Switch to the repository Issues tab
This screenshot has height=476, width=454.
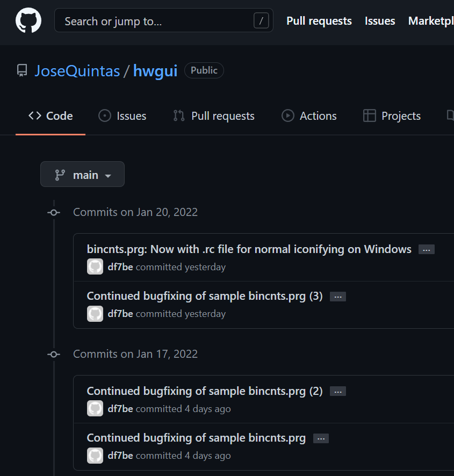click(122, 116)
